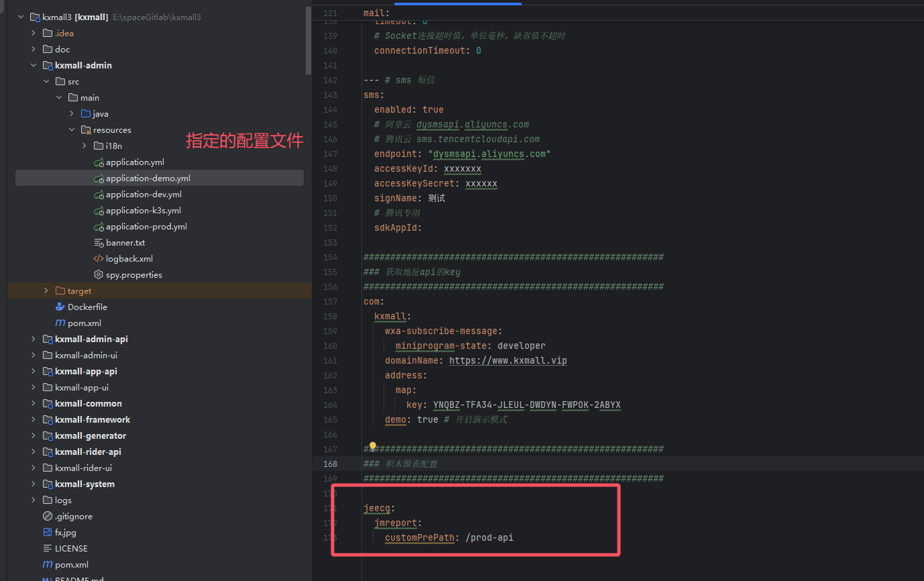Click the Dockerfile whale icon
Image resolution: width=924 pixels, height=581 pixels.
(x=60, y=307)
